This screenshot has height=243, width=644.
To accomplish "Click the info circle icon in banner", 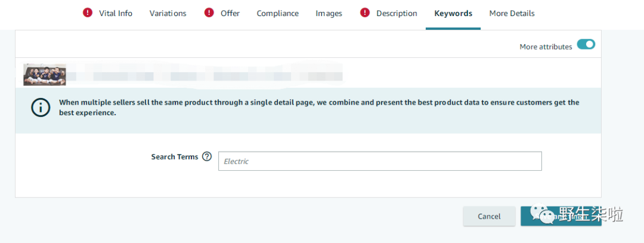I will (40, 107).
